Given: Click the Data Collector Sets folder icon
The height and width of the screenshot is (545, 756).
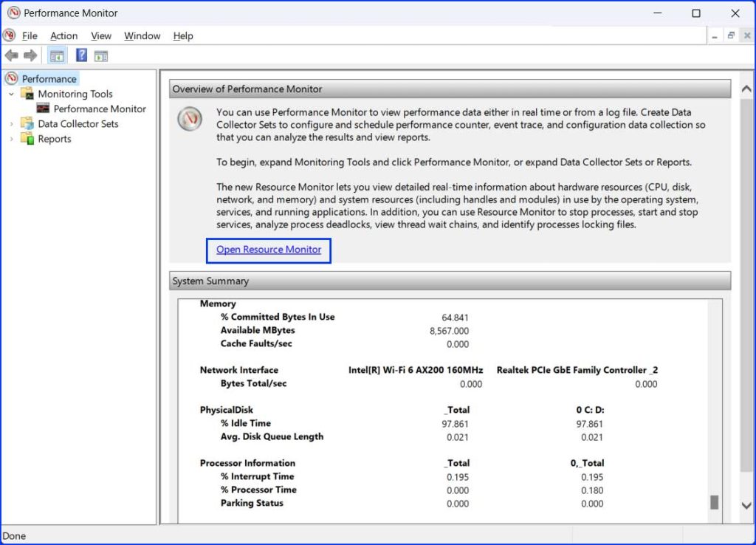Looking at the screenshot, I should [x=27, y=123].
